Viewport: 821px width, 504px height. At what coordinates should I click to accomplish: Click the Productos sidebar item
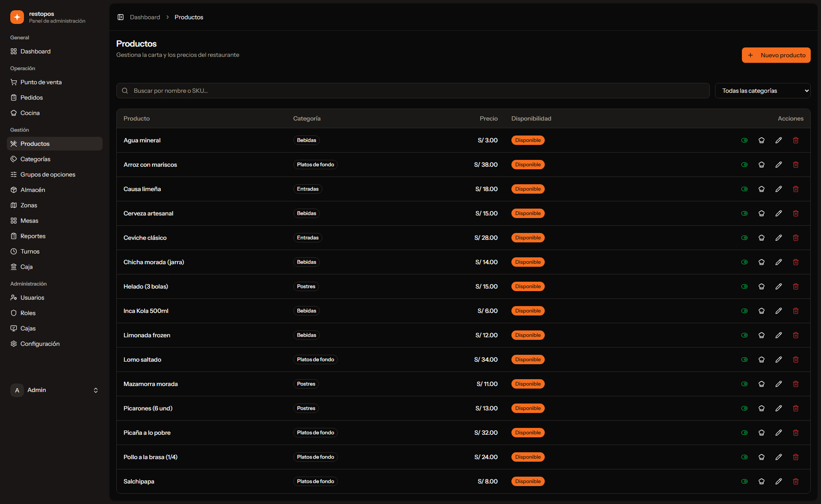[55, 144]
